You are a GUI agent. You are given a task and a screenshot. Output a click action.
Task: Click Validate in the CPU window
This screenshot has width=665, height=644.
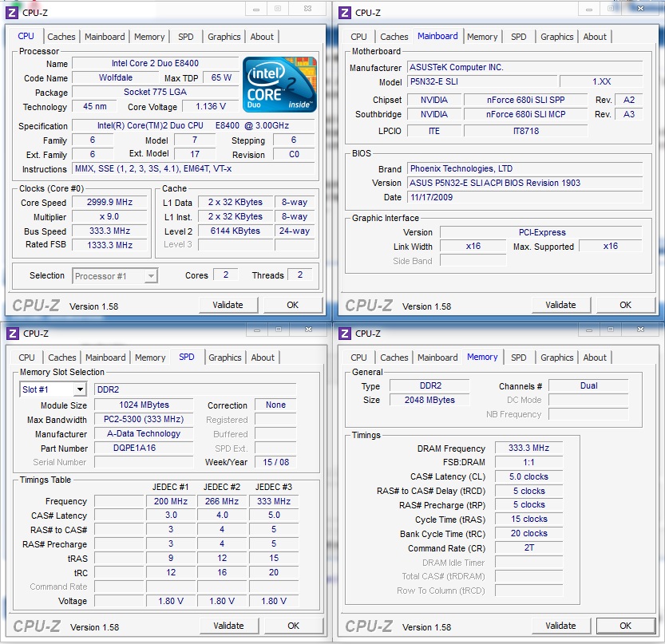click(229, 305)
